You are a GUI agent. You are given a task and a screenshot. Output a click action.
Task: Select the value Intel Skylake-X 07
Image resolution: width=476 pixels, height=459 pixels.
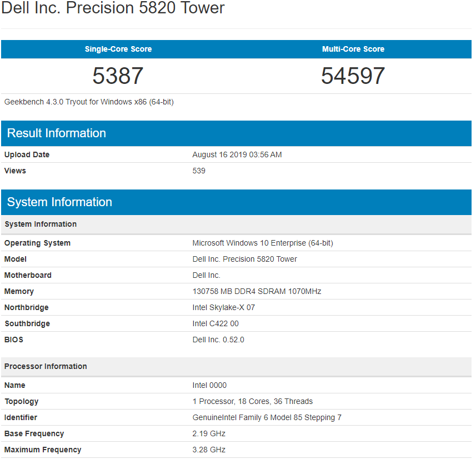coord(224,307)
